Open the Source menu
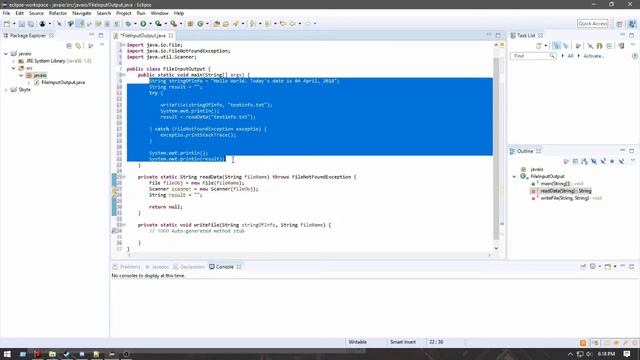This screenshot has height=360, width=640. pos(36,13)
